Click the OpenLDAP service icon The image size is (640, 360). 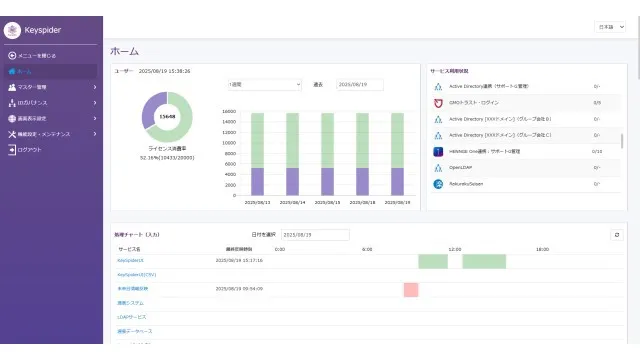438,168
